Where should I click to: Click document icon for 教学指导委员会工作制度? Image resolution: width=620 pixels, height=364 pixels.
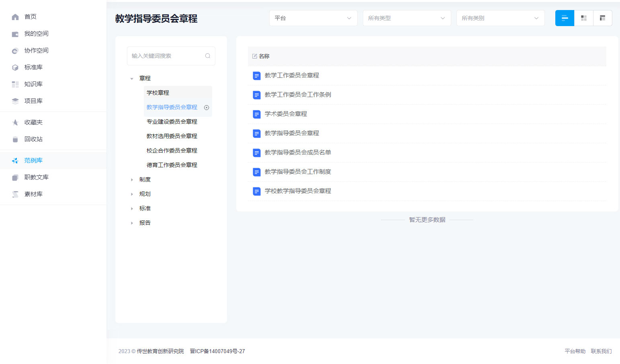(256, 172)
